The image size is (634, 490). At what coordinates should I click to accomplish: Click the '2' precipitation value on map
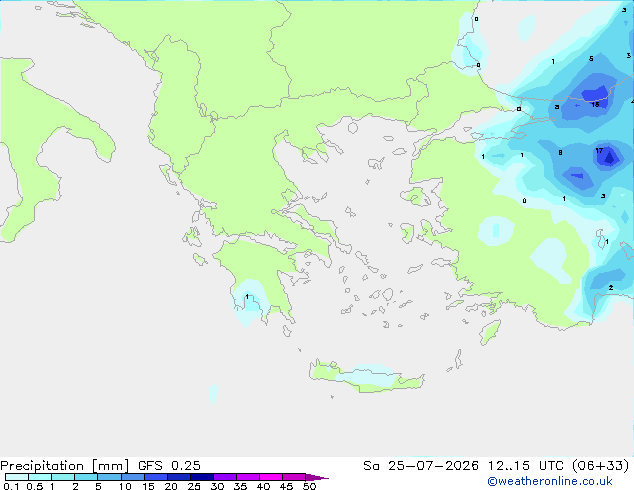pyautogui.click(x=611, y=287)
